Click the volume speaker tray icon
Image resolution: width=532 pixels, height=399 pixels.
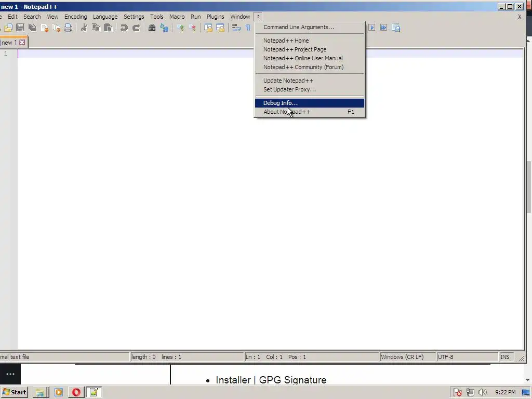[x=482, y=393]
